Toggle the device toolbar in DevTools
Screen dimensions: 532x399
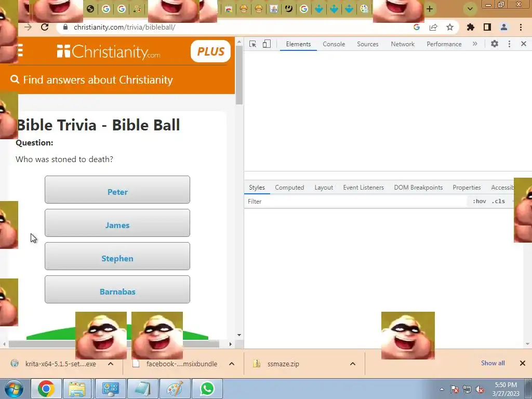pyautogui.click(x=267, y=44)
